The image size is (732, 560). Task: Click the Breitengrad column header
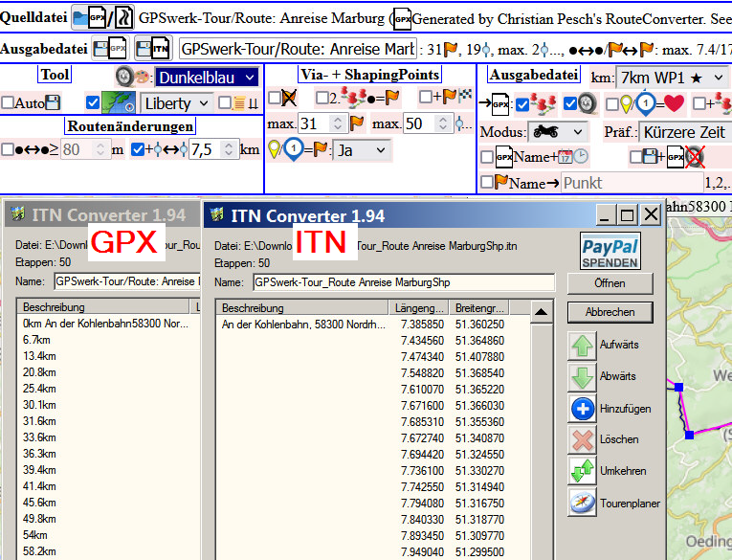click(x=478, y=307)
